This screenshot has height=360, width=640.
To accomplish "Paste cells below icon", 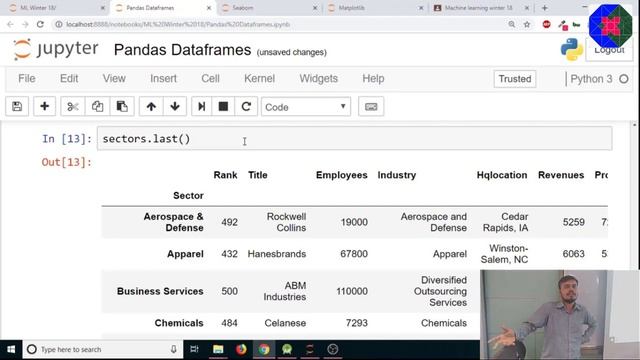I will click(122, 107).
